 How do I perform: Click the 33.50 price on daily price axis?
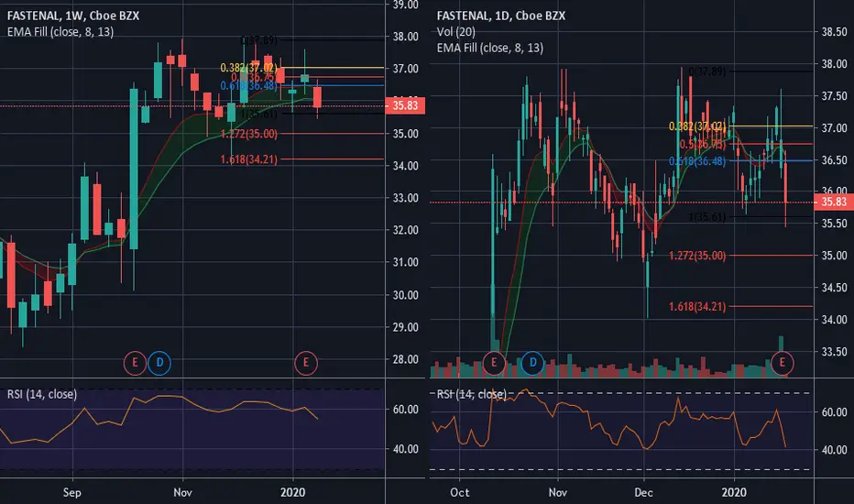point(834,352)
